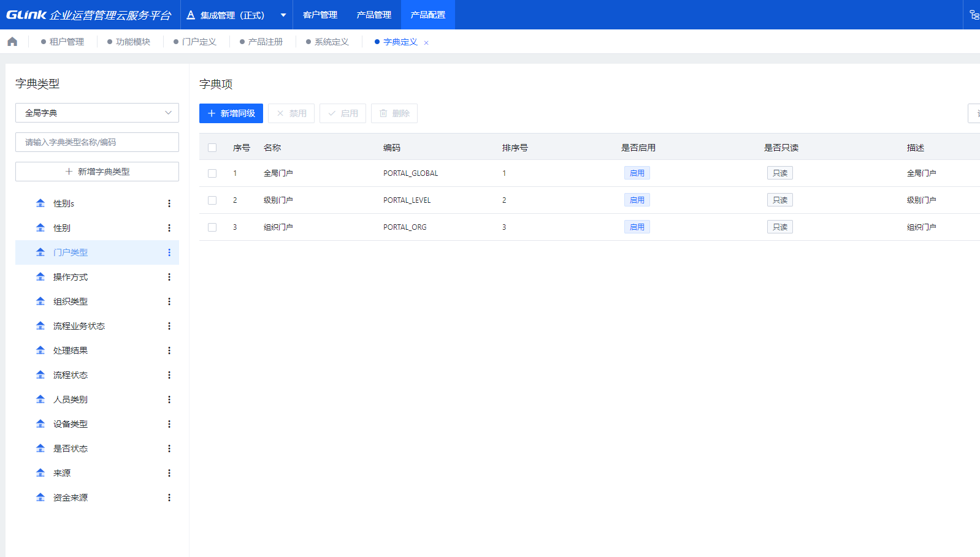This screenshot has width=980, height=557.
Task: Click the 启用 tag in the 全局门户 row
Action: (x=637, y=173)
